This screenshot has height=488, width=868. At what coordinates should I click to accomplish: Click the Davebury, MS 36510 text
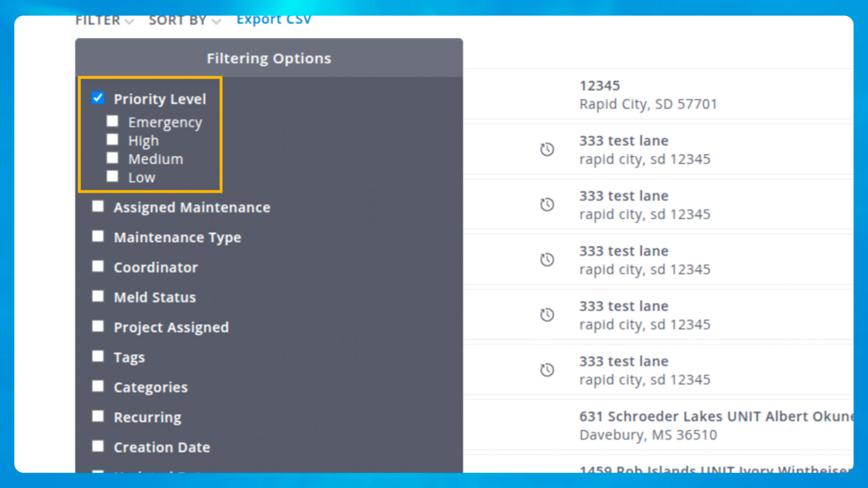coord(648,435)
